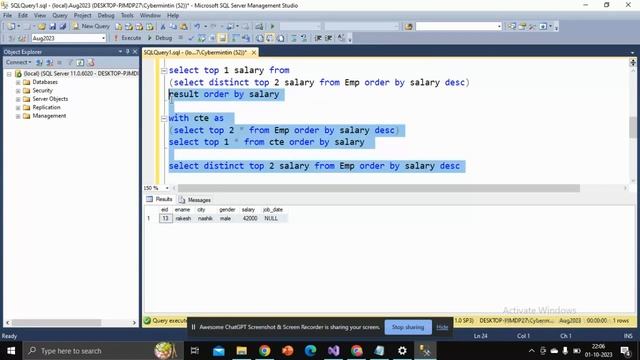The width and height of the screenshot is (640, 360).
Task: Click the Save All icon
Action: pyautogui.click(x=63, y=26)
